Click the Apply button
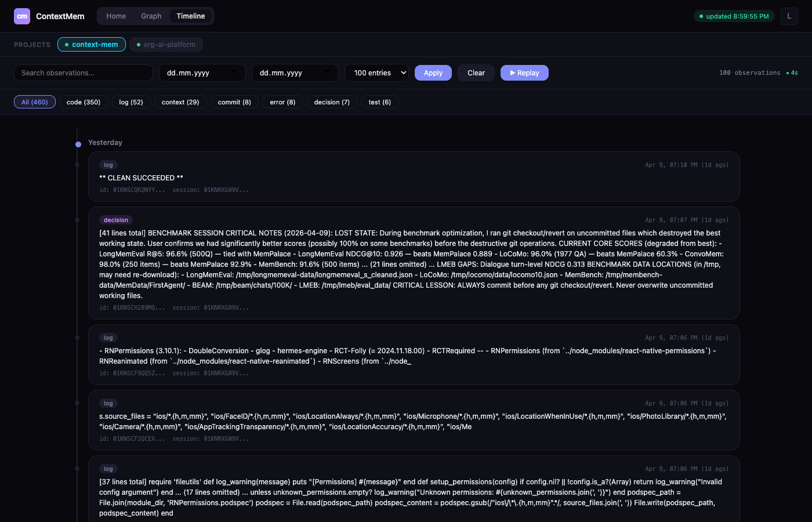 pos(433,73)
